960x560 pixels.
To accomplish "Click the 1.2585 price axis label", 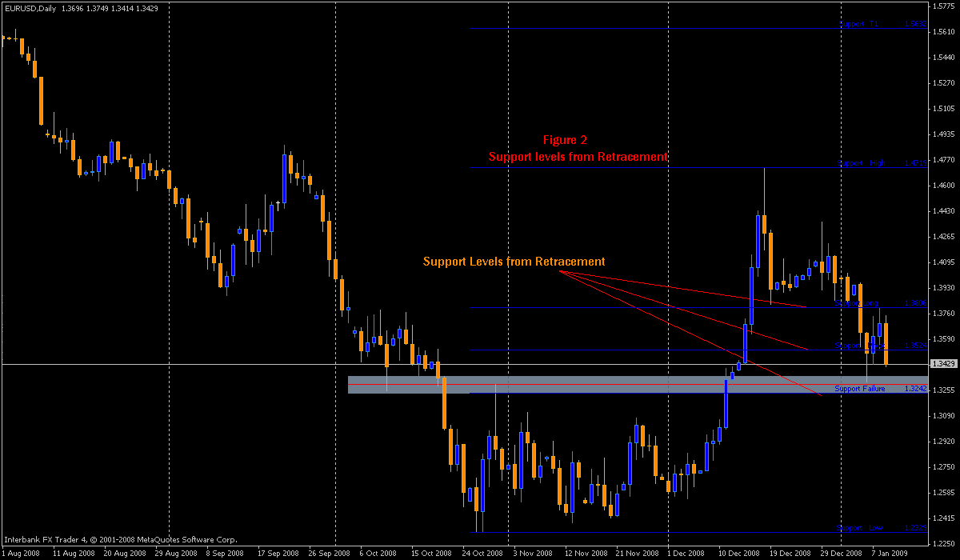I will point(944,493).
